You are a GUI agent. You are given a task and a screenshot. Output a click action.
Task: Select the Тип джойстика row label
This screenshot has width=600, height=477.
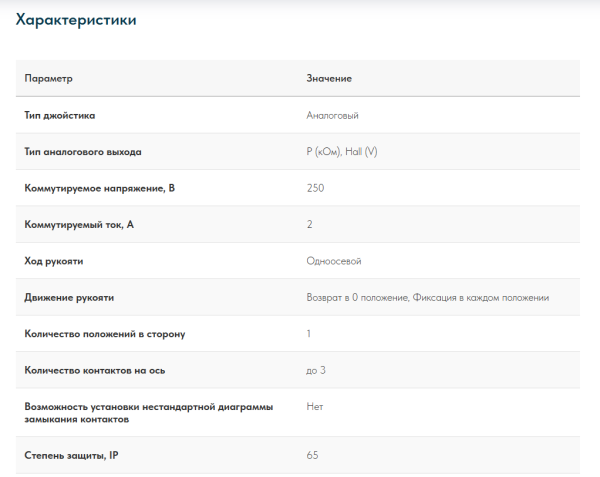[x=60, y=115]
